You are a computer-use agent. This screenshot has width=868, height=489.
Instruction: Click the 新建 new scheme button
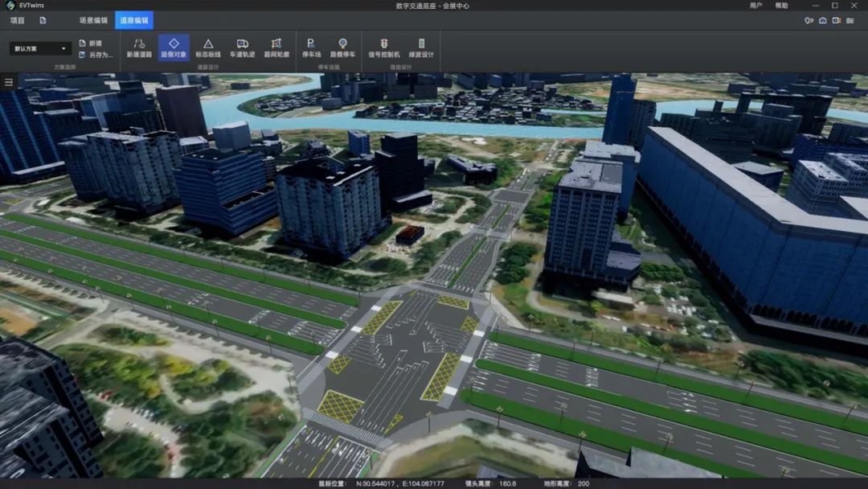(91, 43)
